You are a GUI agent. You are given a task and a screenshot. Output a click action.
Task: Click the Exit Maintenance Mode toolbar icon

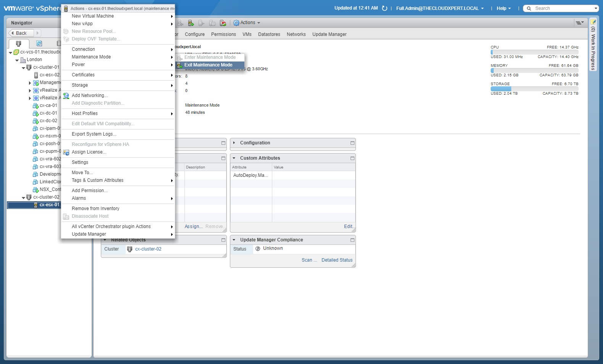pos(191,23)
